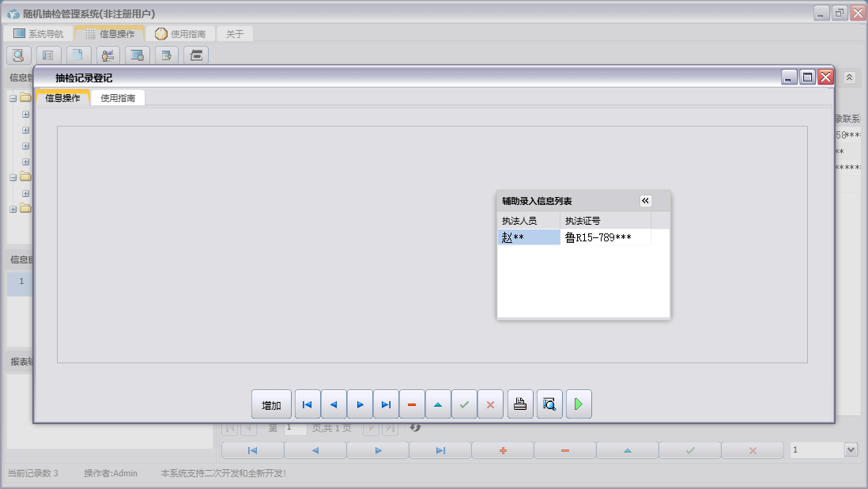Image resolution: width=868 pixels, height=489 pixels.
Task: Delete record using red minus icon in dialog
Action: click(412, 404)
